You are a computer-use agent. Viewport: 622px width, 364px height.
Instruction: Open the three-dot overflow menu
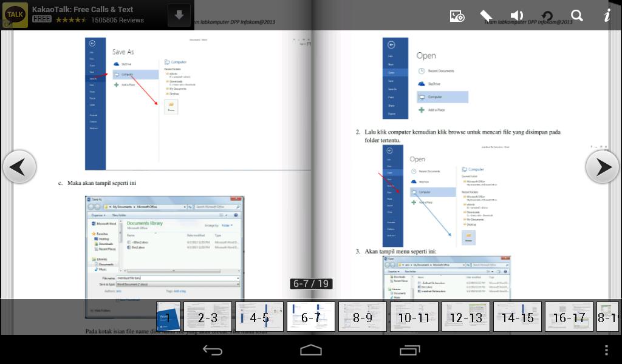606,349
